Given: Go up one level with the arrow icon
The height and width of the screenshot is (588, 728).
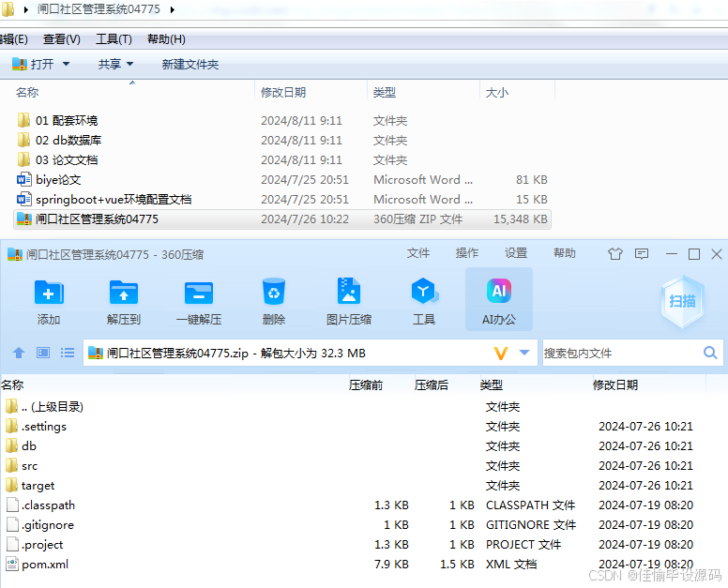Looking at the screenshot, I should pos(19,354).
